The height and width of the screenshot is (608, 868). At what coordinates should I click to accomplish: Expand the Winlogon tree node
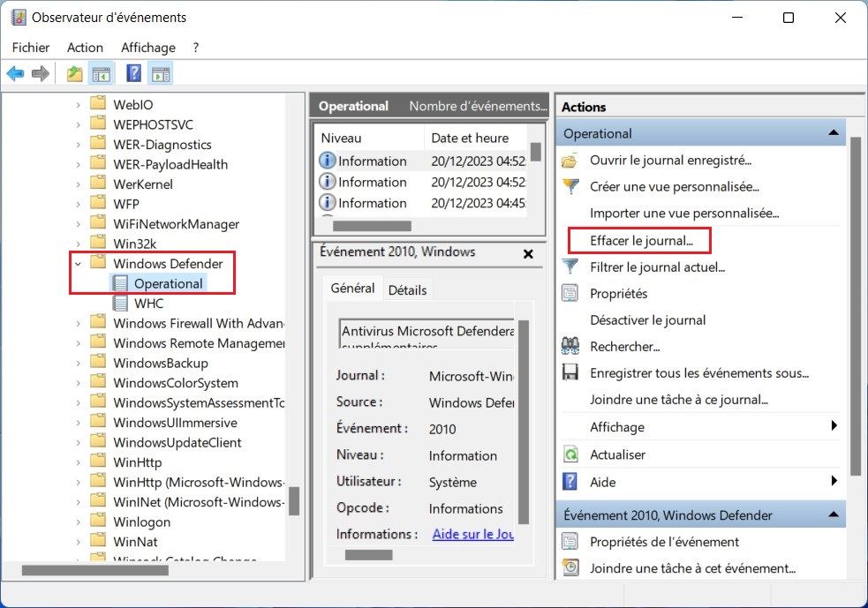coord(77,522)
